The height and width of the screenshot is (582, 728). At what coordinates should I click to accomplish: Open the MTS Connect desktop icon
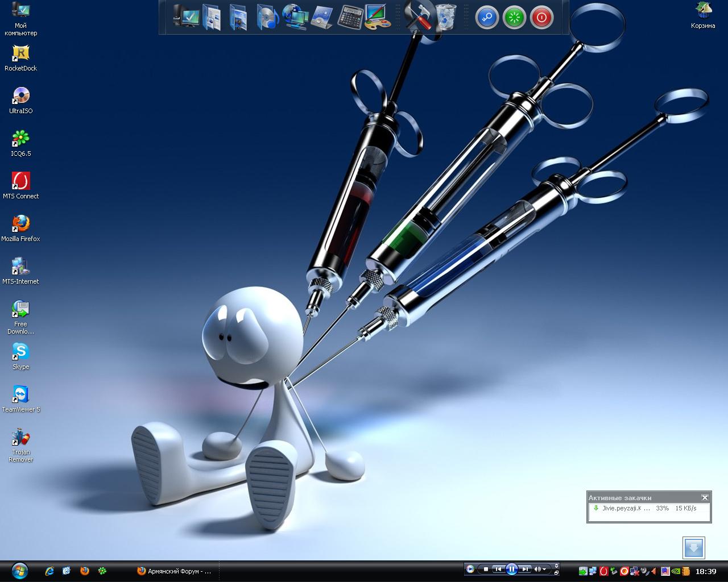20,182
